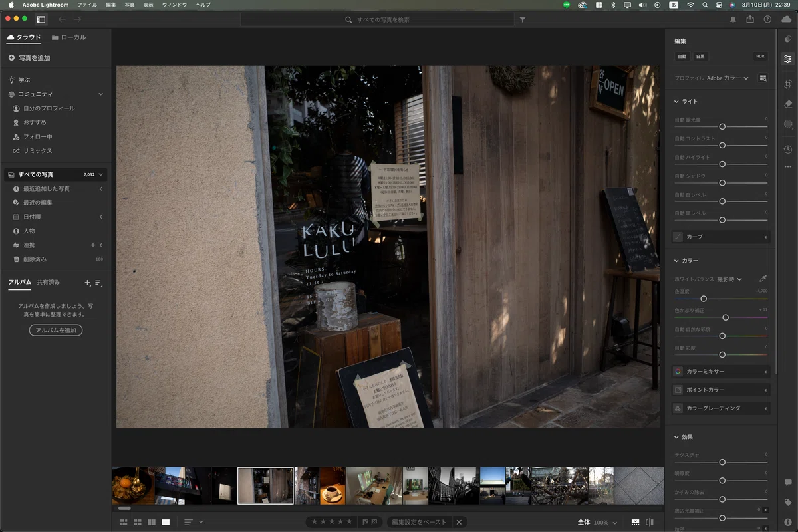This screenshot has width=798, height=532.
Task: Switch to square grid view
Action: tap(138, 522)
